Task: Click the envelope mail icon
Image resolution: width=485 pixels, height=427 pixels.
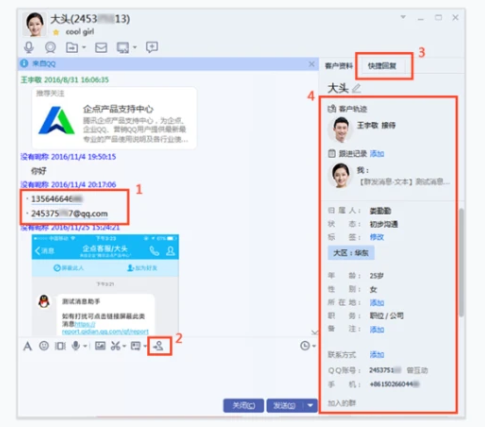Action: click(x=101, y=48)
